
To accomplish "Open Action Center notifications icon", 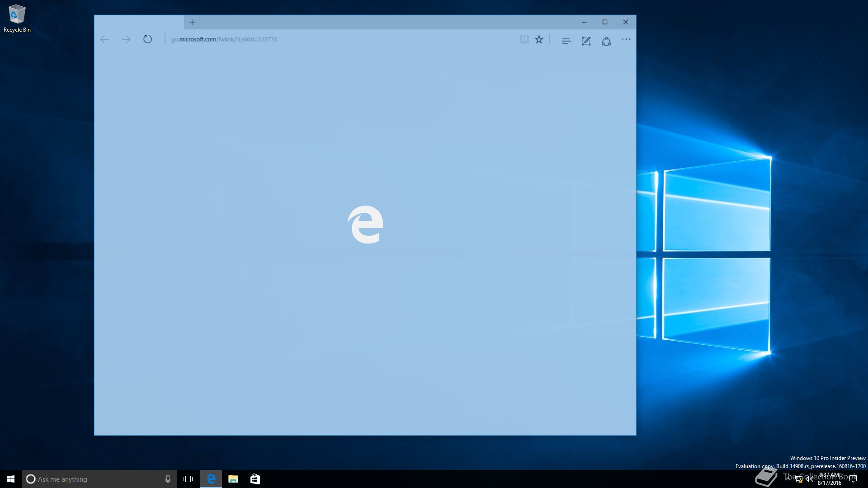I will click(x=853, y=479).
